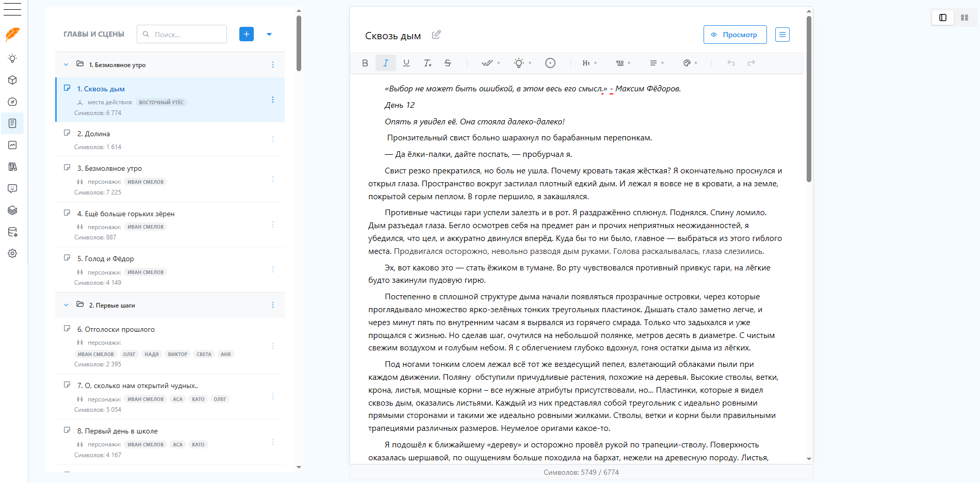Open the gear settings sidebar icon
Viewport: 980px width, 483px height.
(13, 253)
